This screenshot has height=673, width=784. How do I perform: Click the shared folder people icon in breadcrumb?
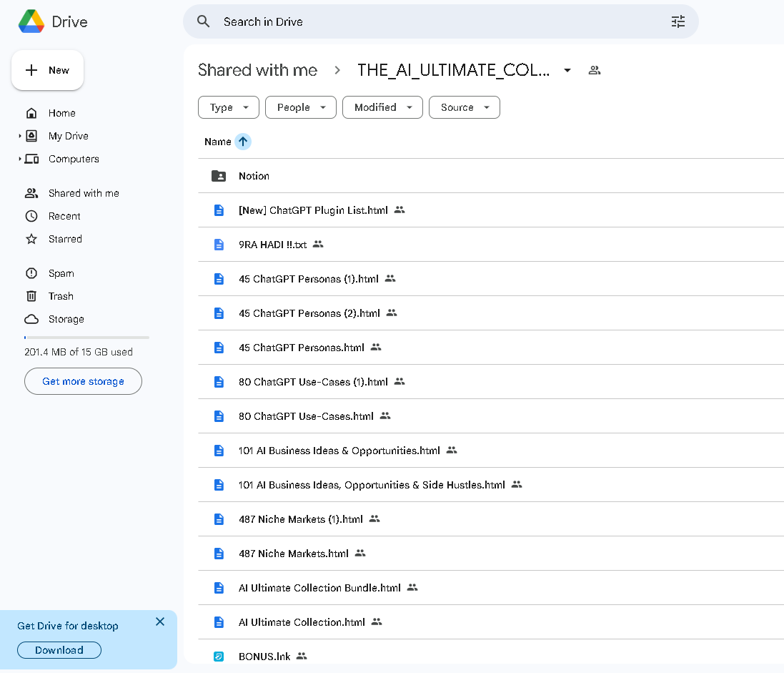[x=594, y=70]
